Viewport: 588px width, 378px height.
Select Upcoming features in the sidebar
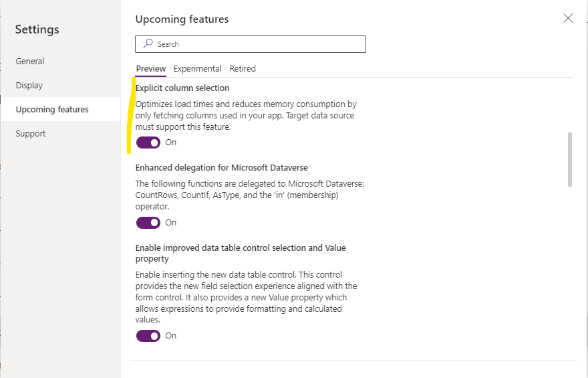tap(60, 109)
